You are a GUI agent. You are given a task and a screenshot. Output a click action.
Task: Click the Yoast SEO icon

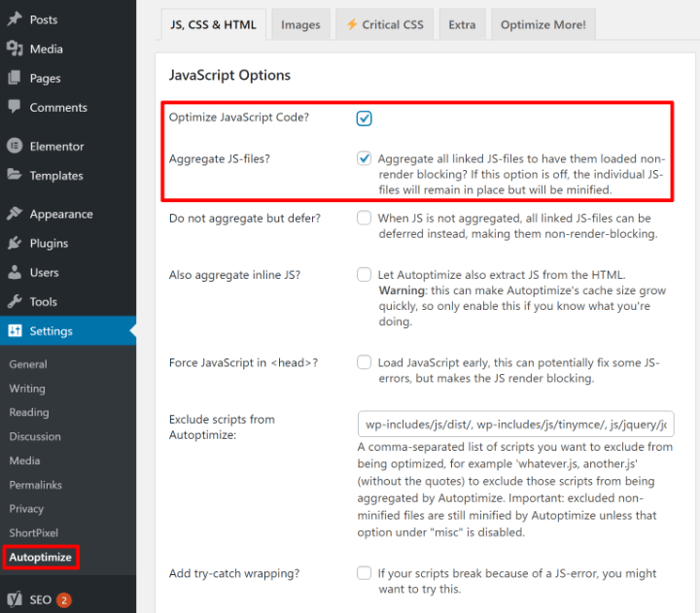pos(15,599)
